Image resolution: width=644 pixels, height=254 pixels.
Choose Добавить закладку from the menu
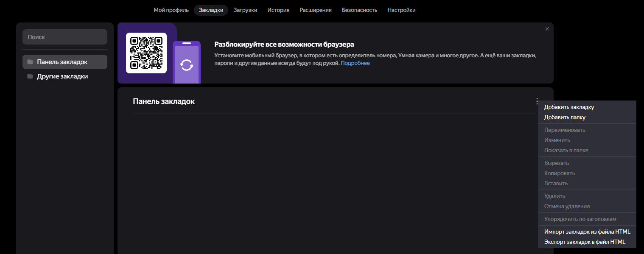(x=569, y=107)
